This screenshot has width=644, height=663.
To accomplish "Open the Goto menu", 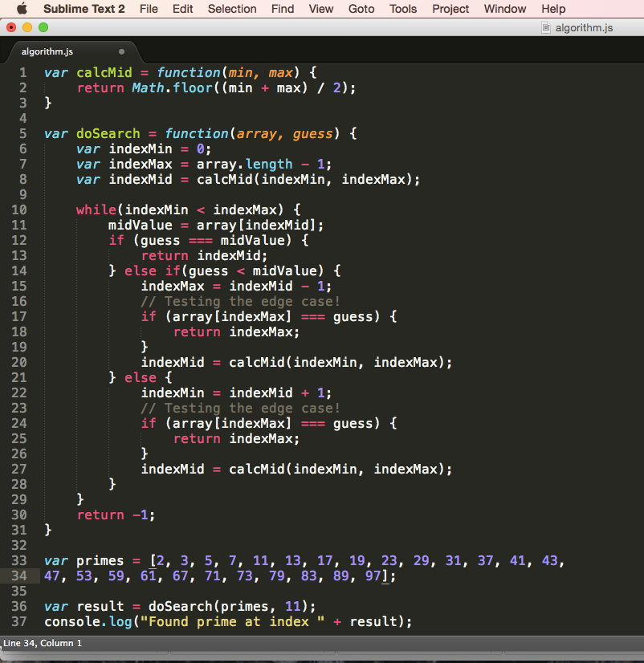I will coord(361,9).
